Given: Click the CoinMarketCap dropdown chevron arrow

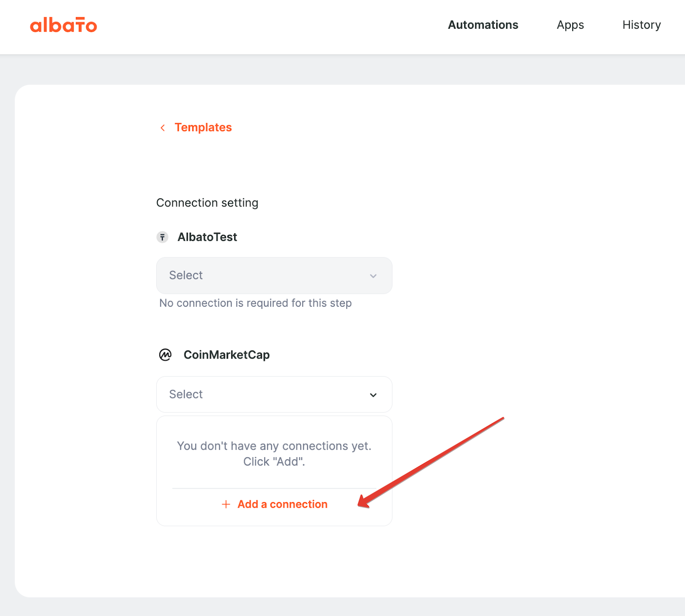Looking at the screenshot, I should click(x=373, y=395).
